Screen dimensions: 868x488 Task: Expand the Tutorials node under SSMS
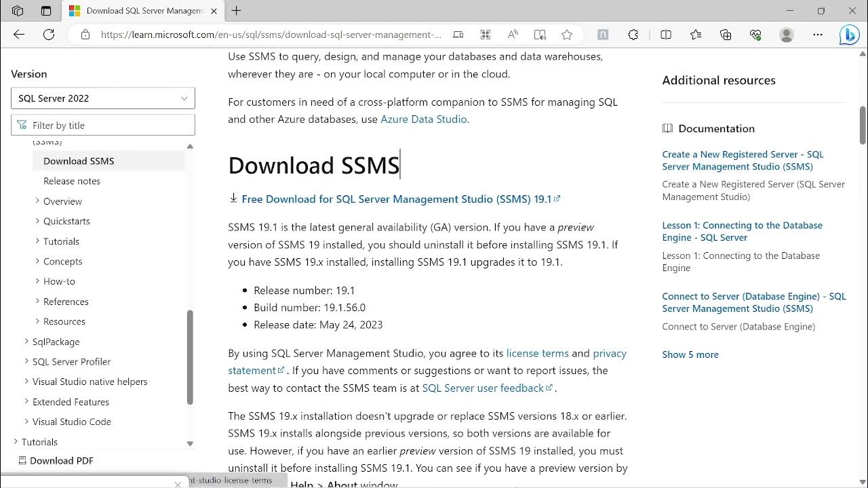click(37, 241)
